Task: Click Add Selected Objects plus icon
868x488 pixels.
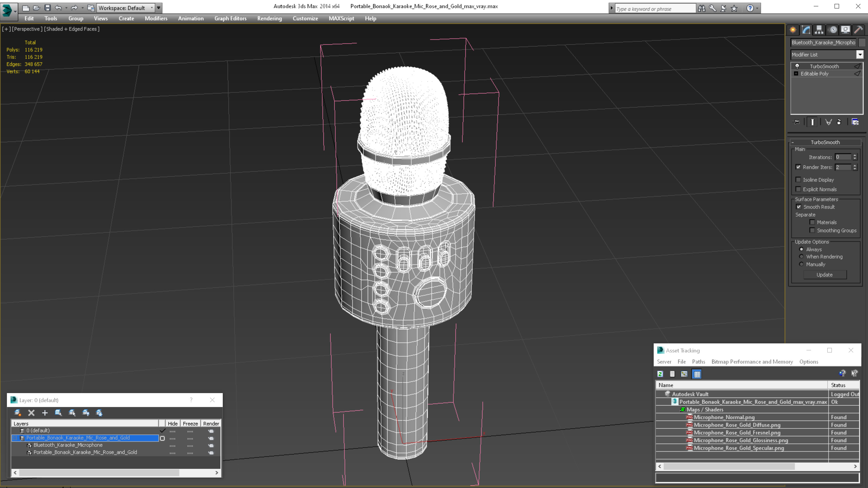Action: click(x=45, y=413)
